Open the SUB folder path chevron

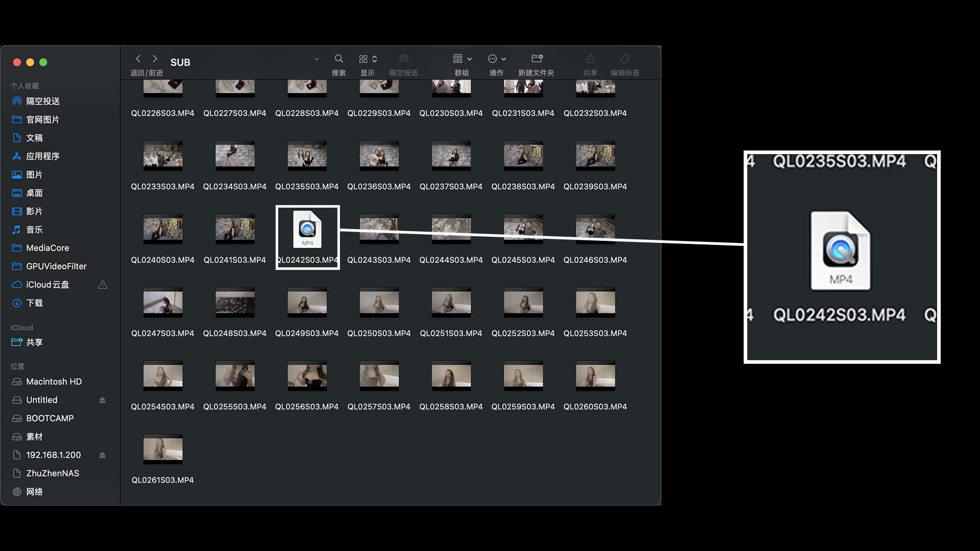[x=316, y=59]
